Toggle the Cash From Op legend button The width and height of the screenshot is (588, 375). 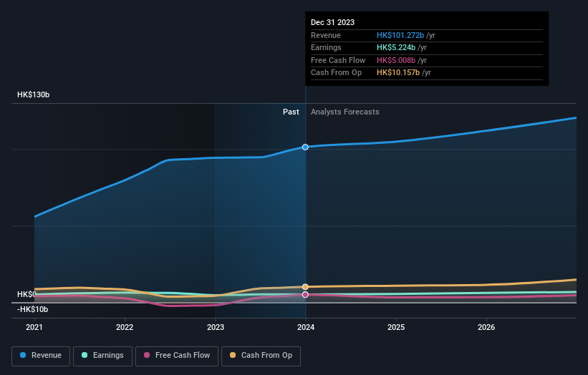pos(261,356)
